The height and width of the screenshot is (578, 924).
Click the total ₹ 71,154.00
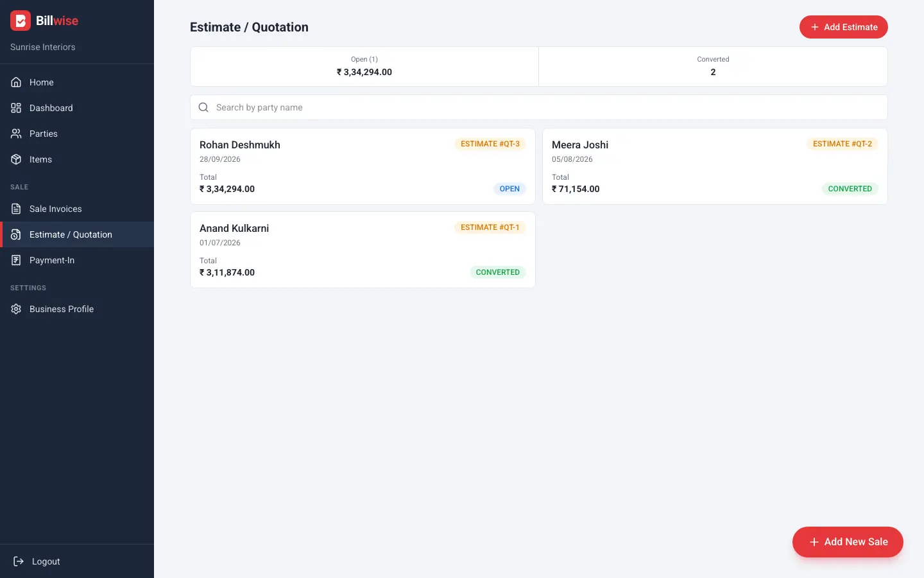click(576, 189)
